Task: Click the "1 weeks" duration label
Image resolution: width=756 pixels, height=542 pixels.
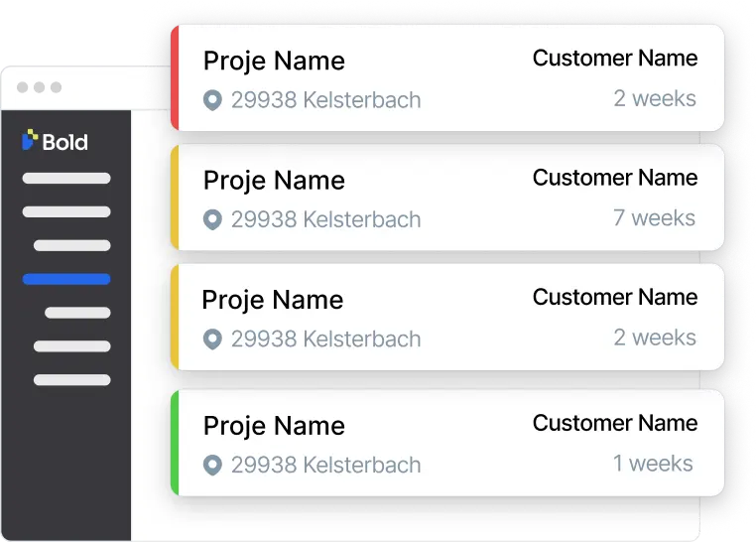Action: (x=654, y=463)
